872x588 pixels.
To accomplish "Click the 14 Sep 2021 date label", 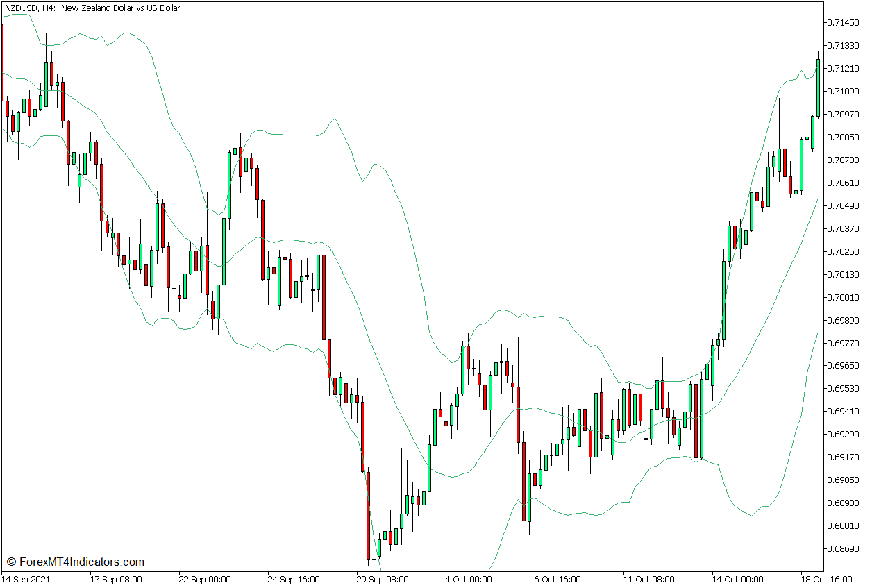I will pyautogui.click(x=27, y=578).
